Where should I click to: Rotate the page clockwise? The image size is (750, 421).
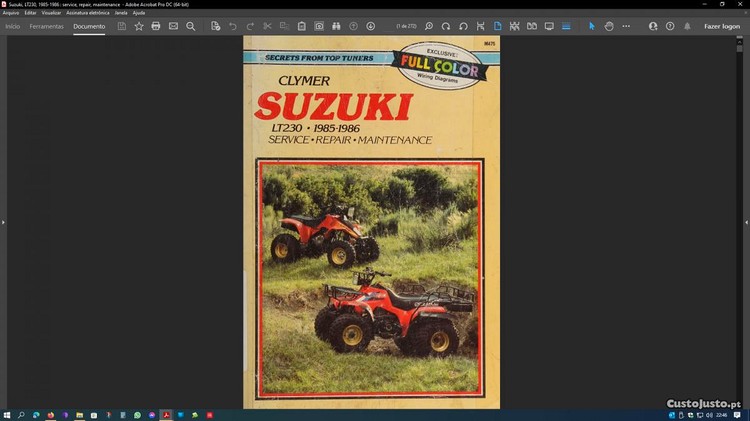tap(446, 26)
